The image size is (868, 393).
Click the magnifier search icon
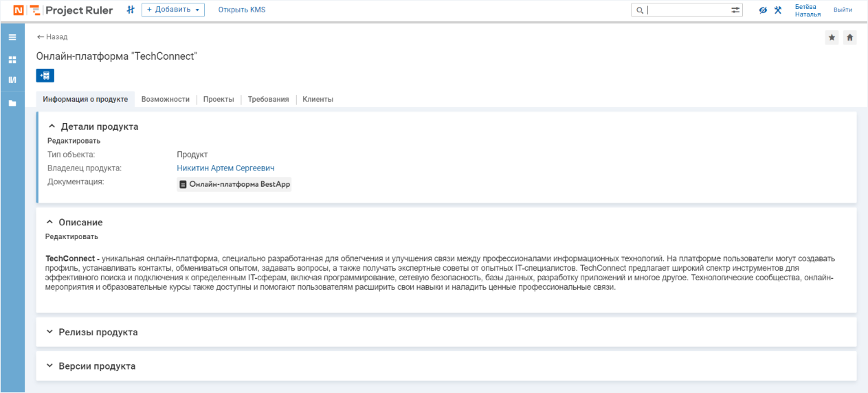pos(640,10)
